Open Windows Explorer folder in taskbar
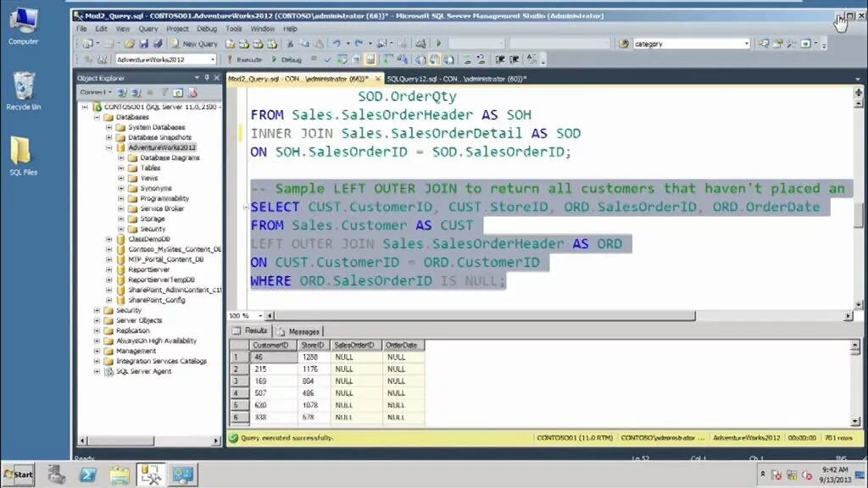Image resolution: width=868 pixels, height=488 pixels. pyautogui.click(x=120, y=474)
